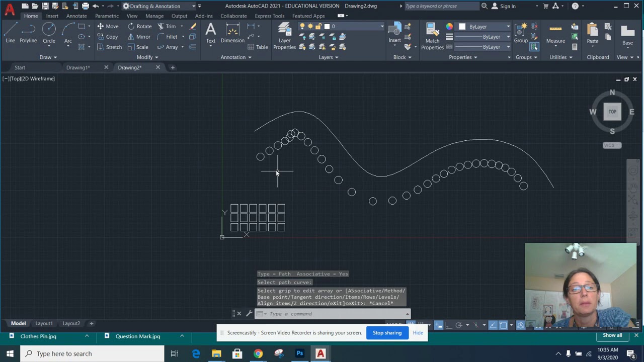Click the TOP face of the ViewCube
The height and width of the screenshot is (362, 644).
pyautogui.click(x=612, y=112)
